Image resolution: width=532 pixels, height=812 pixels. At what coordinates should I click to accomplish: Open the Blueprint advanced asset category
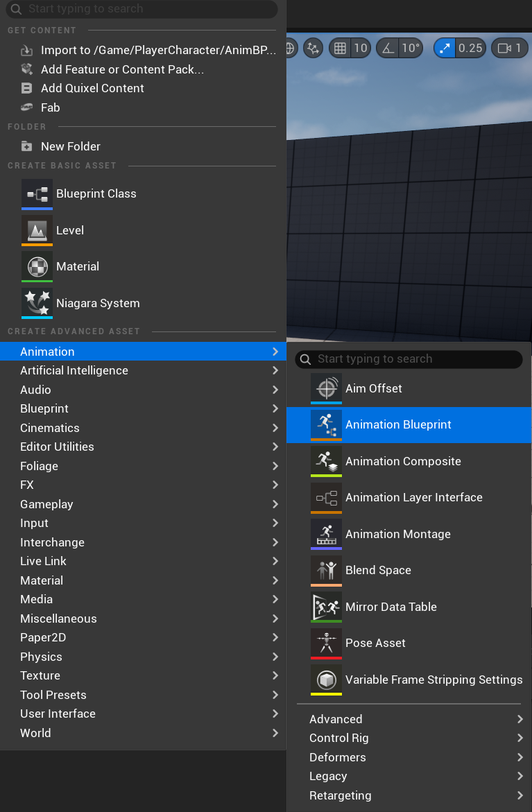pos(143,408)
